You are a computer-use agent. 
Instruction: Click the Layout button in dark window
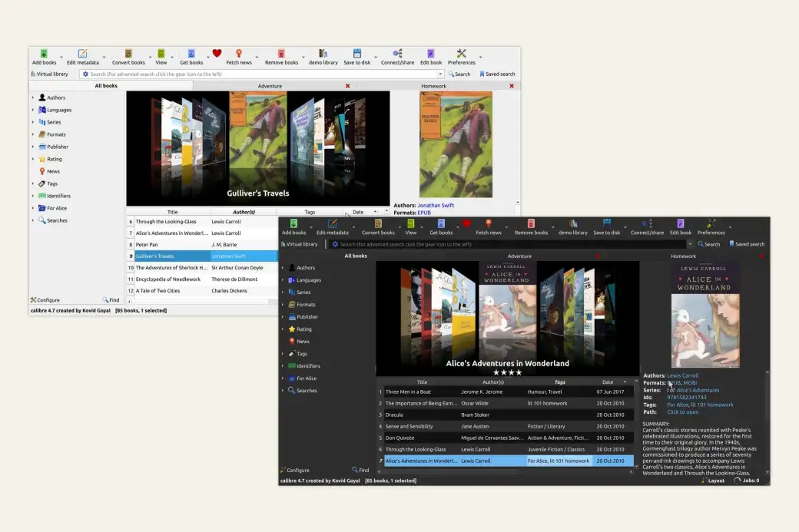tap(713, 480)
